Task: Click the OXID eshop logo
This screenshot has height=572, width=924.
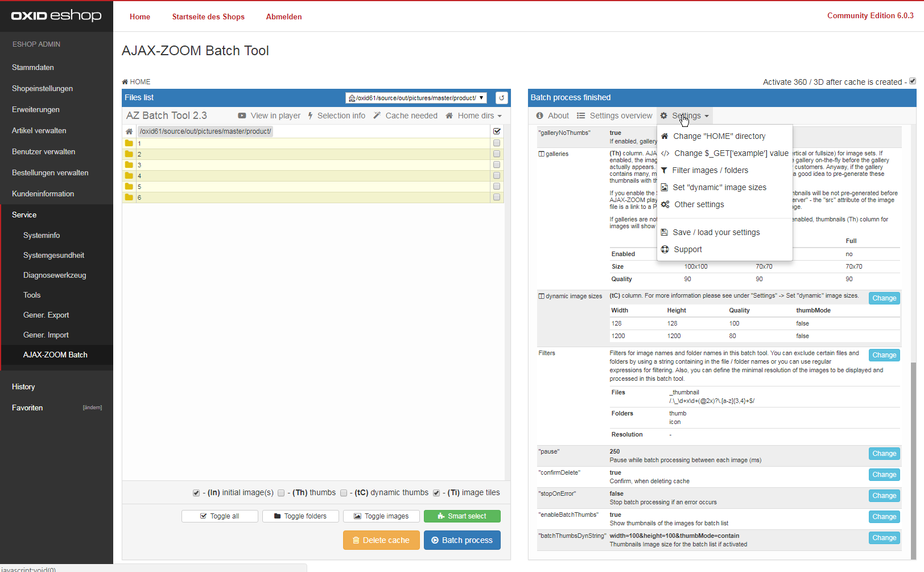Action: point(56,15)
